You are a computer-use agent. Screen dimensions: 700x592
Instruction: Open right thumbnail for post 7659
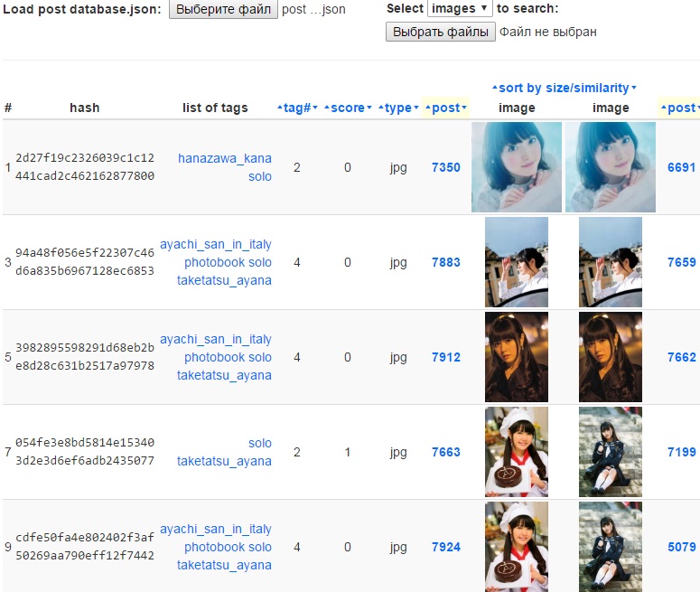(x=611, y=262)
